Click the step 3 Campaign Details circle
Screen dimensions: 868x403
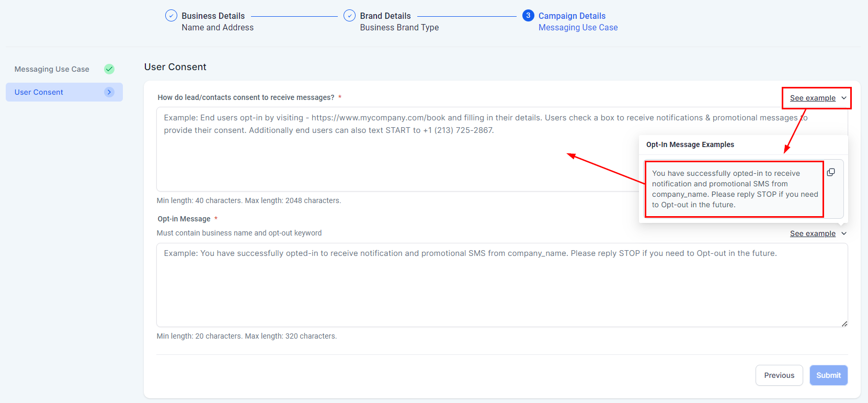tap(528, 16)
